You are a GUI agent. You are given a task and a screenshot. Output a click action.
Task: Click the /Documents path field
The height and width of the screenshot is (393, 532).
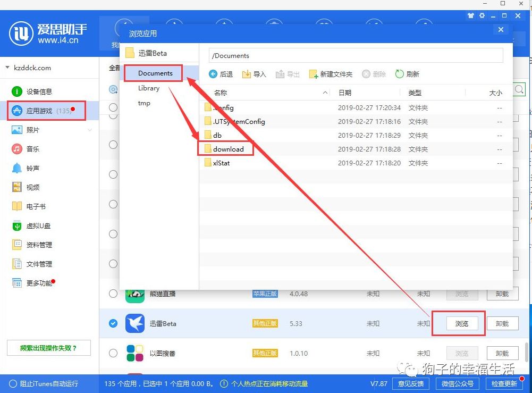tap(356, 55)
